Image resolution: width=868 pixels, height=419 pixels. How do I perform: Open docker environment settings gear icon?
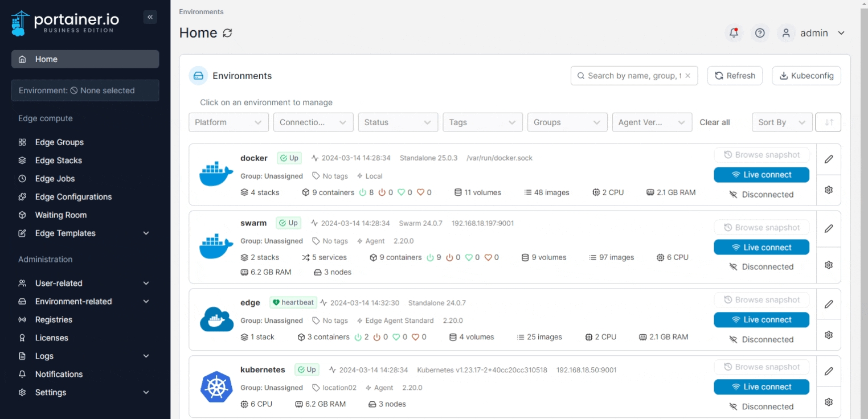point(829,190)
